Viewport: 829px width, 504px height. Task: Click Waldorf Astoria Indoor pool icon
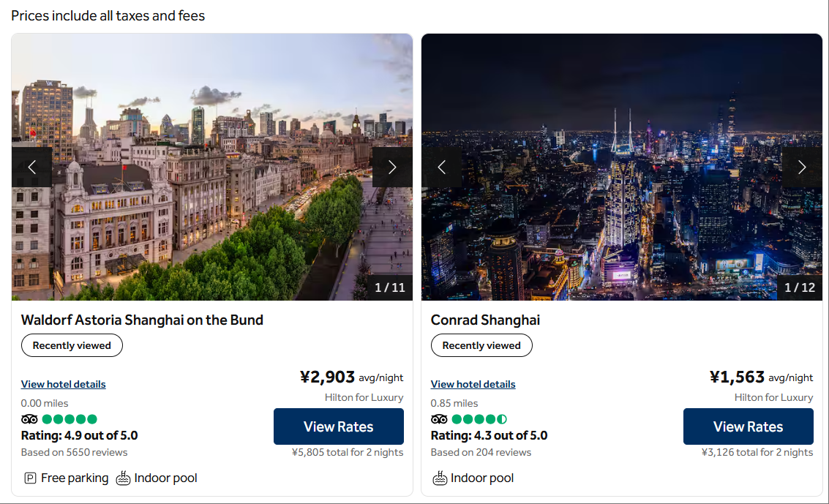[x=123, y=478]
